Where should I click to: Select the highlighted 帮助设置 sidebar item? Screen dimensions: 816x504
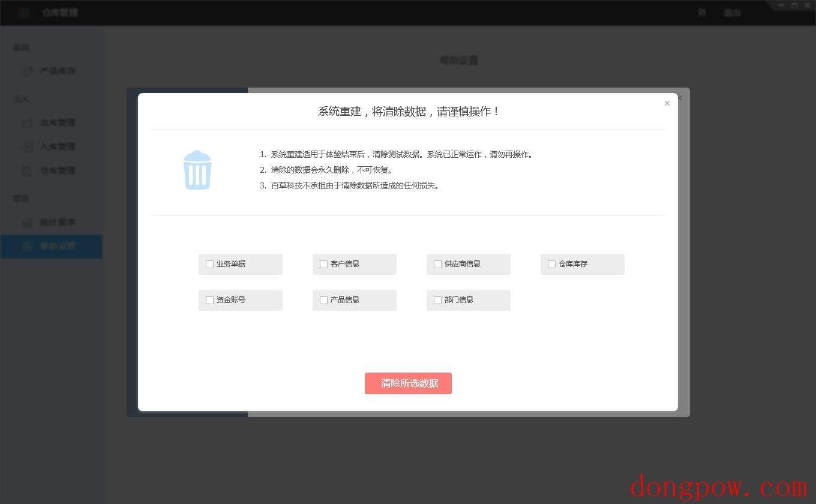tap(51, 247)
